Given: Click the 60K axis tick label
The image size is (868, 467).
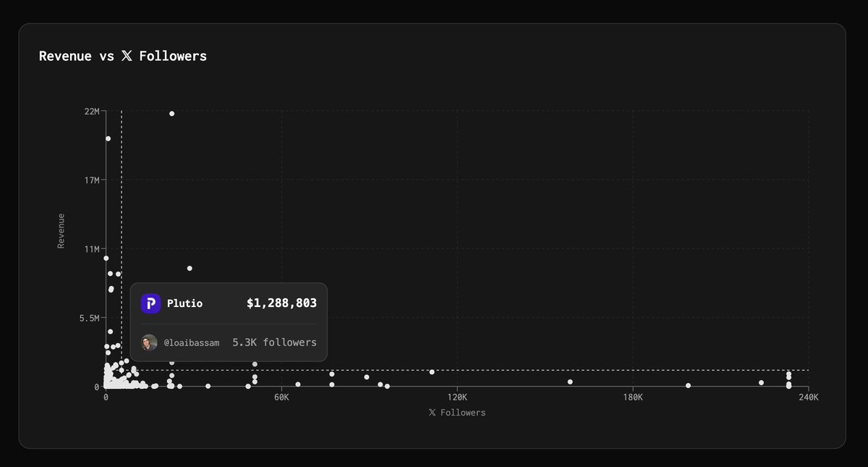Looking at the screenshot, I should tap(281, 397).
